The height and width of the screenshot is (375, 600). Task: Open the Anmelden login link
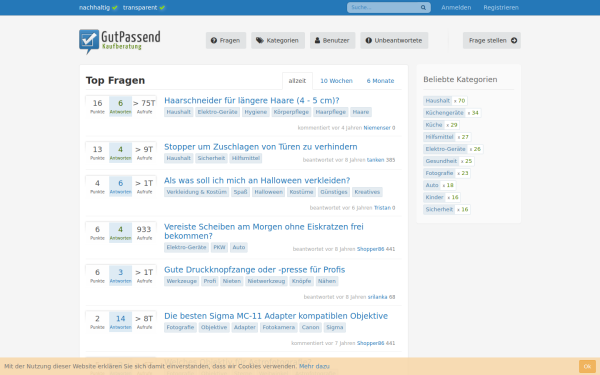click(x=456, y=8)
